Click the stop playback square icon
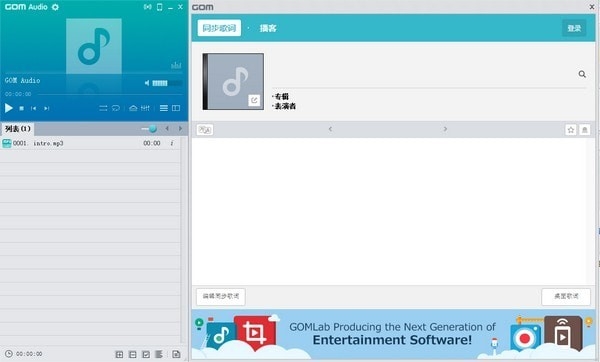600x362 pixels. coord(21,108)
